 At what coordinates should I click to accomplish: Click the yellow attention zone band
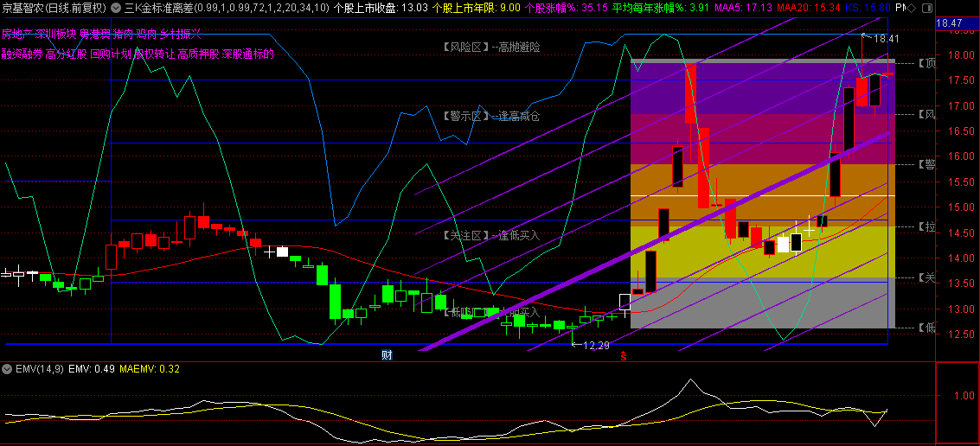click(x=763, y=252)
